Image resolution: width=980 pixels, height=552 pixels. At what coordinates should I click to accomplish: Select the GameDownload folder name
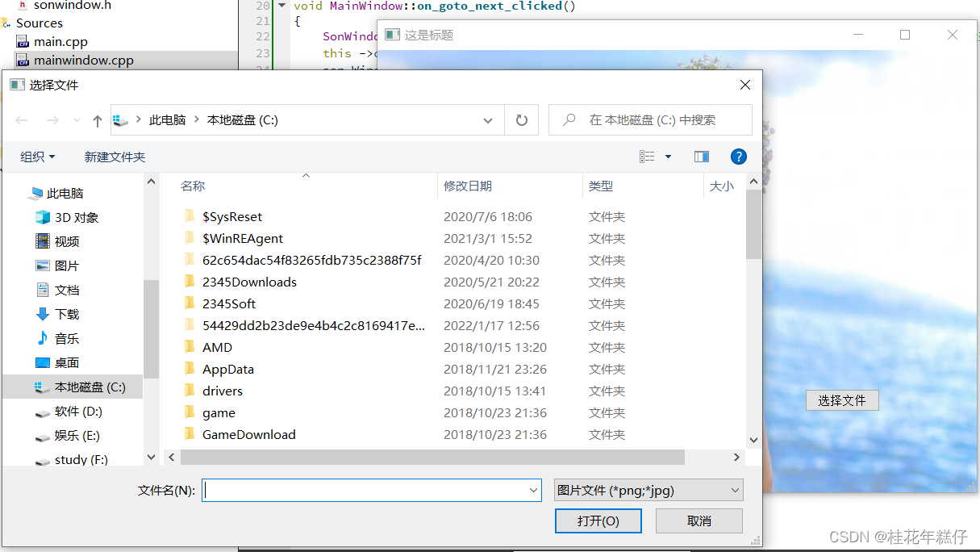(249, 434)
